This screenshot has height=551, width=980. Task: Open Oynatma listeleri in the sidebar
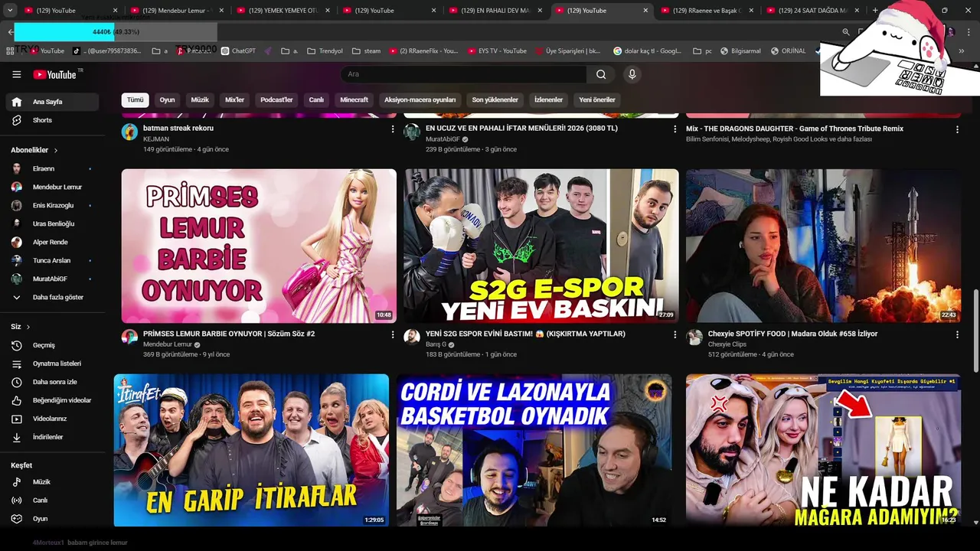coord(52,364)
